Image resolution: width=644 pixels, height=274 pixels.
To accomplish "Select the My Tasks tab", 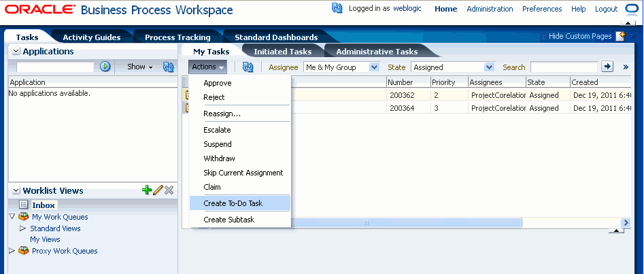I will click(211, 52).
